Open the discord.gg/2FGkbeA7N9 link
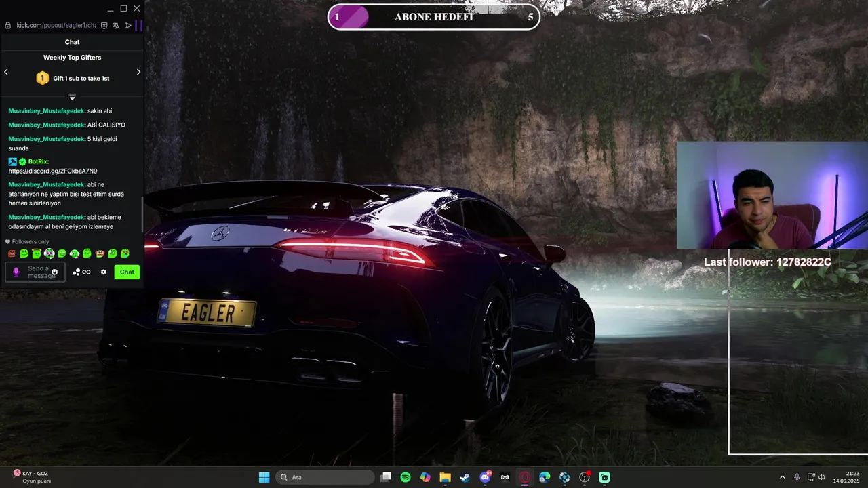The image size is (868, 488). [53, 171]
